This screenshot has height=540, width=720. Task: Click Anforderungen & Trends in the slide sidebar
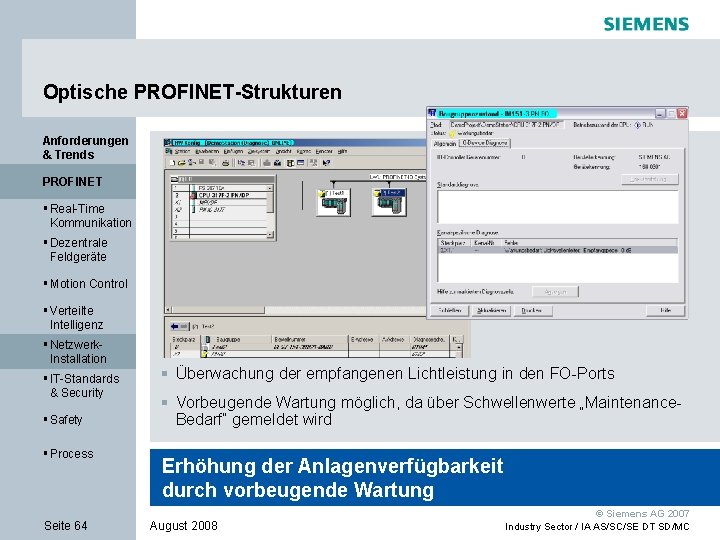coord(85,147)
